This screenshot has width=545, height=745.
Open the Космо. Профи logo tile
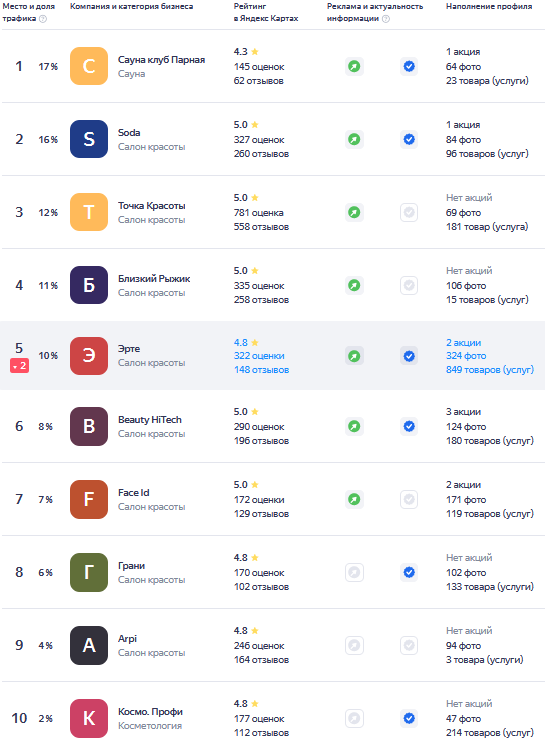pyautogui.click(x=89, y=718)
